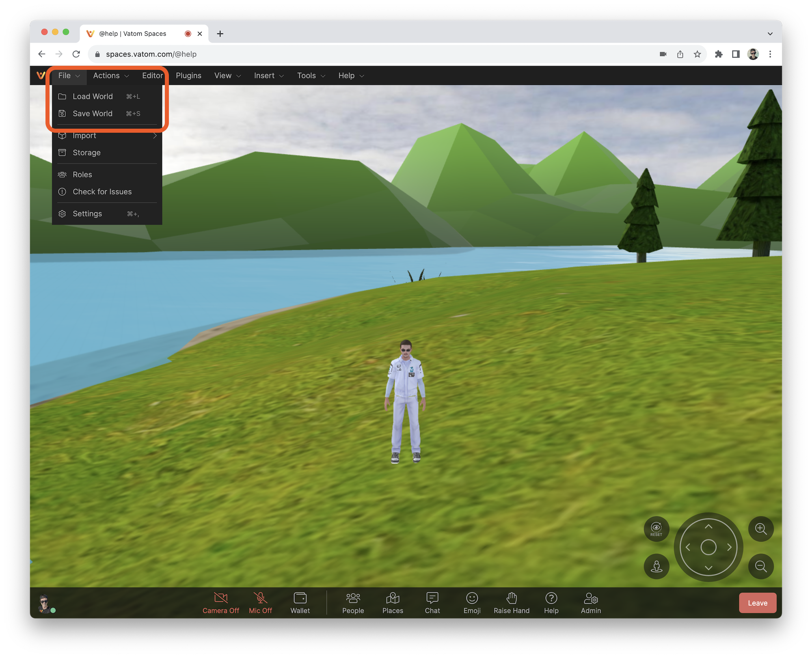Viewport: 812px width, 658px height.
Task: Choose Load World from the File menu
Action: [107, 97]
